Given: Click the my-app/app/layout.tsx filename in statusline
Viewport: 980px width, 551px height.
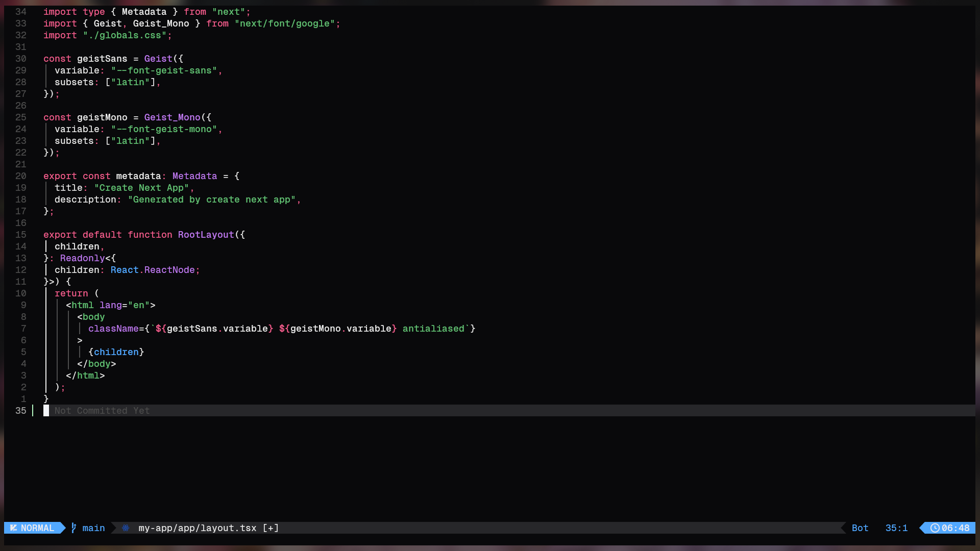Looking at the screenshot, I should [197, 528].
